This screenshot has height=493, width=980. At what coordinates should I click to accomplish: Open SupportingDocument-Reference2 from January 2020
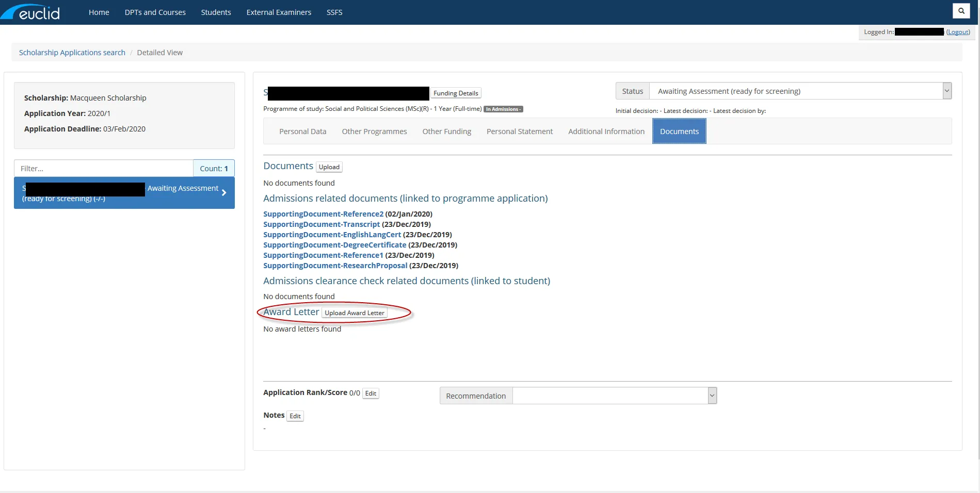(323, 213)
